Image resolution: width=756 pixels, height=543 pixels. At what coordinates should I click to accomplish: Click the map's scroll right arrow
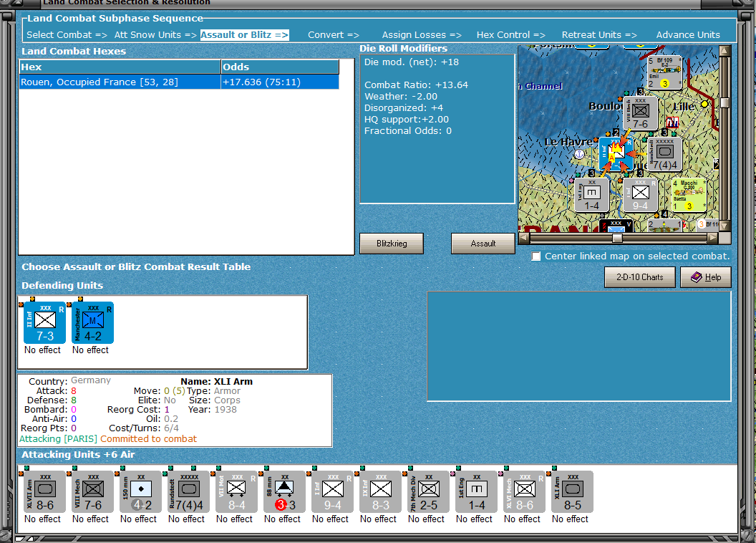713,238
